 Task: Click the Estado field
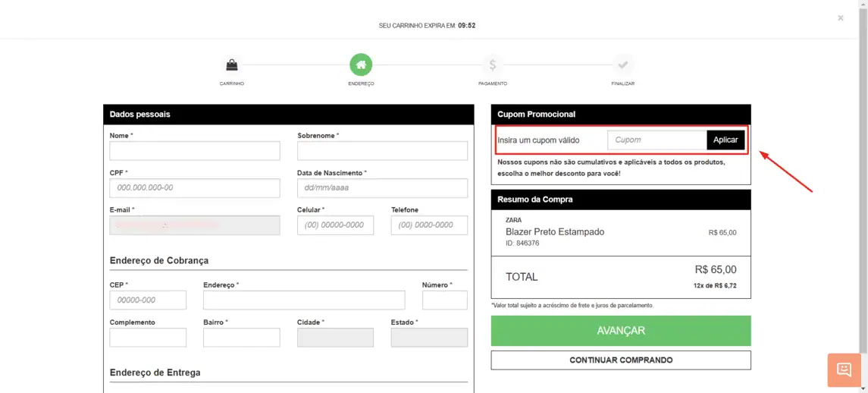click(429, 338)
